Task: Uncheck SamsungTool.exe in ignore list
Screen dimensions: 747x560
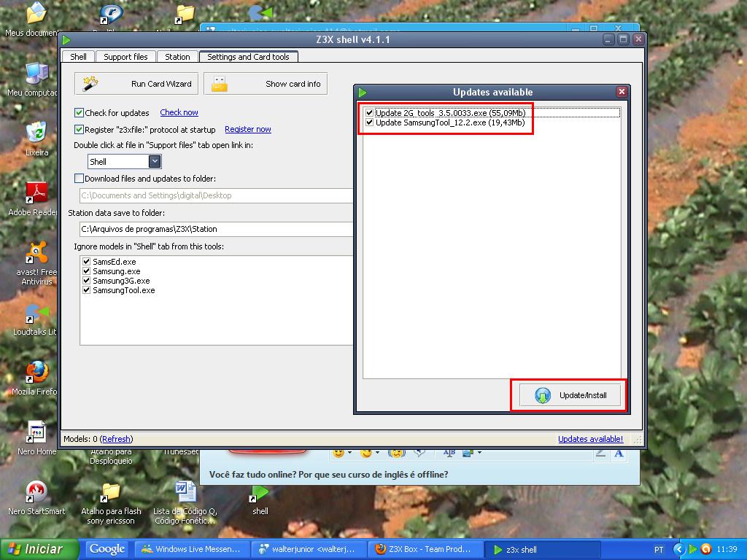Action: tap(86, 290)
